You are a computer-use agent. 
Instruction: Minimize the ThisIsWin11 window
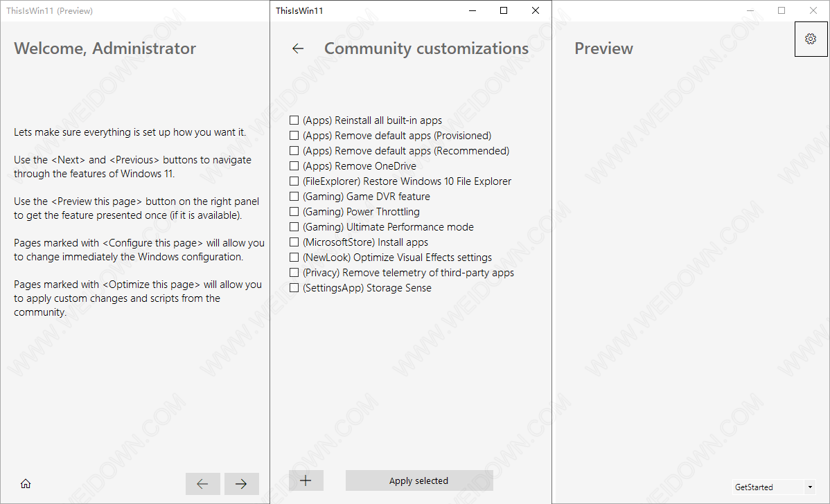click(x=473, y=10)
